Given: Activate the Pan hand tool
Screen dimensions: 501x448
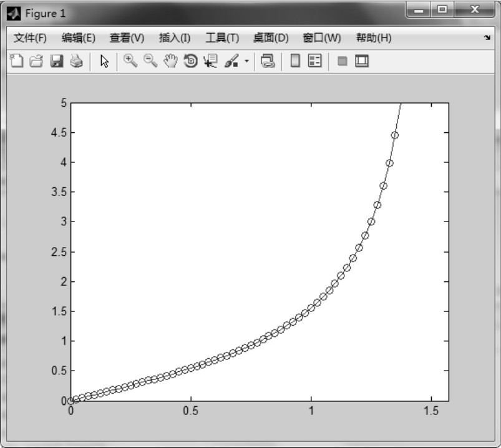Looking at the screenshot, I should (x=170, y=61).
